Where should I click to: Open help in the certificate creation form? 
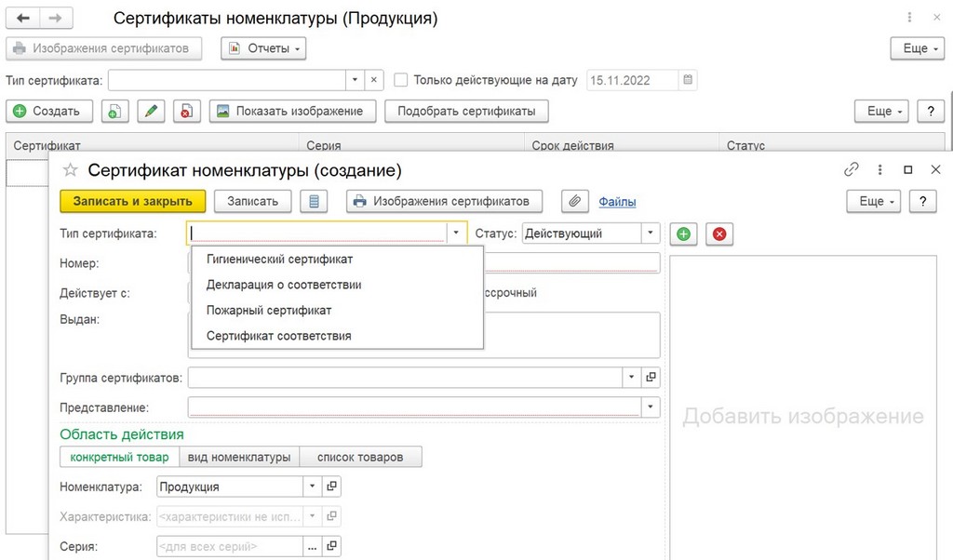click(x=922, y=201)
